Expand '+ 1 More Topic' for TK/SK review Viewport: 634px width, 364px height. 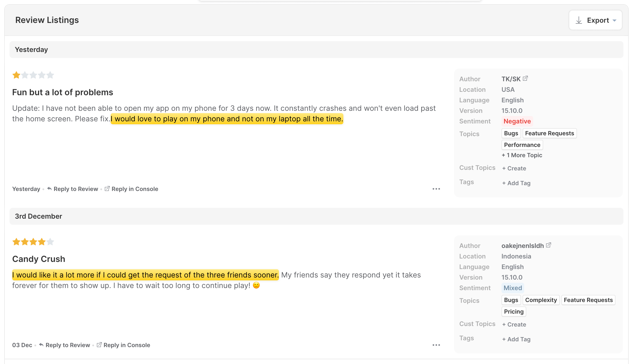522,155
